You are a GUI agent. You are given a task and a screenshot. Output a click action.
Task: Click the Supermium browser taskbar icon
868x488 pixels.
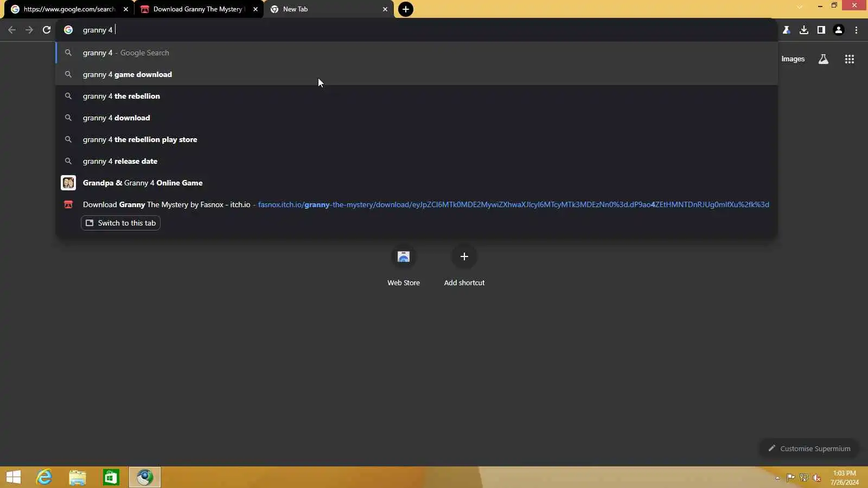[145, 477]
